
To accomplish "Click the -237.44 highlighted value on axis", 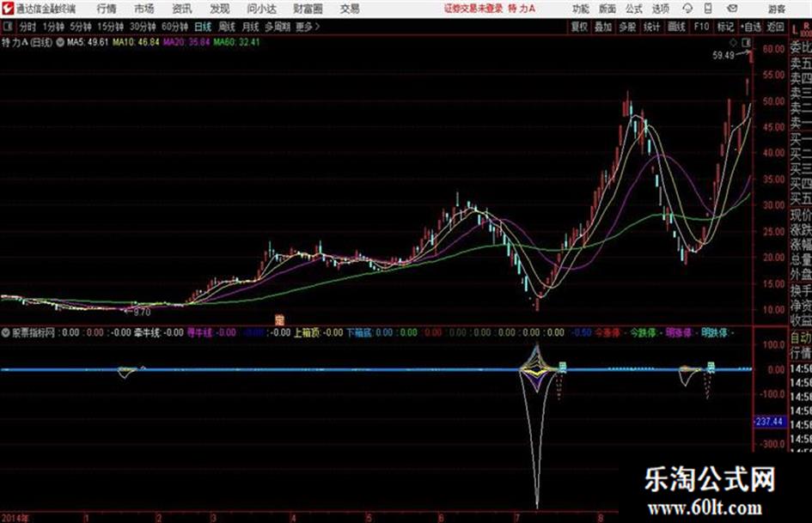I will click(769, 422).
